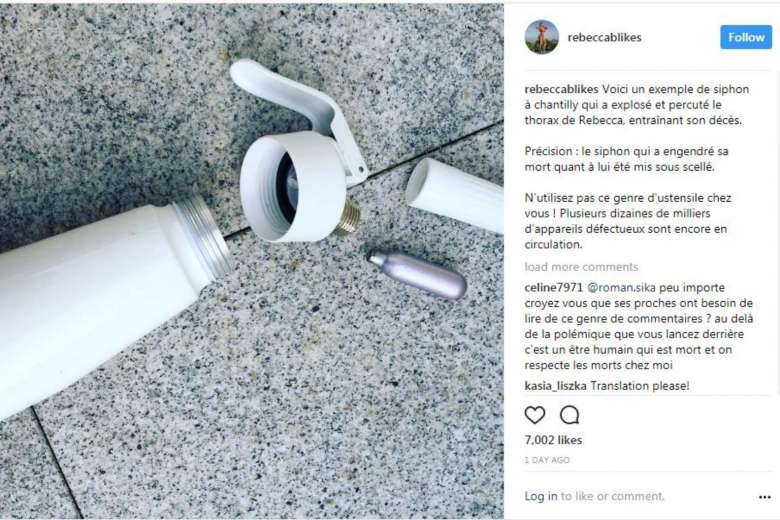Open celine7971's profile
Screen dimensions: 780x520
(553, 288)
